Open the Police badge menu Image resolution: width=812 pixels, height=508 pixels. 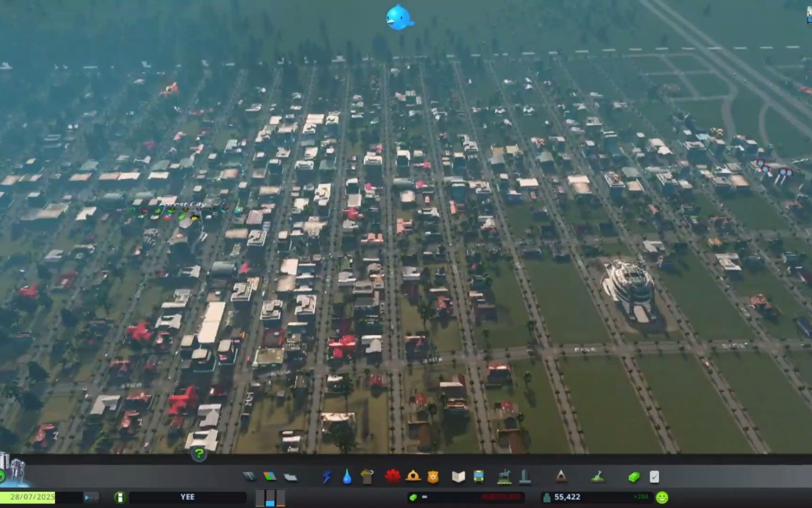click(433, 477)
